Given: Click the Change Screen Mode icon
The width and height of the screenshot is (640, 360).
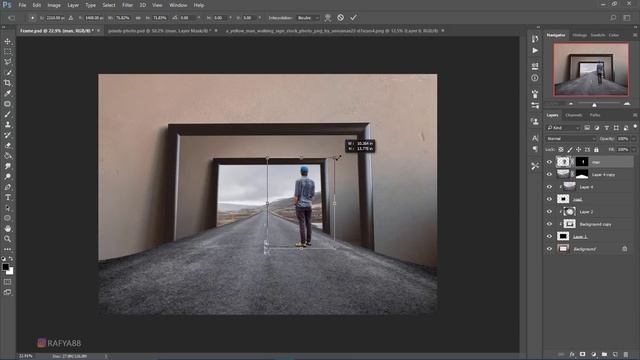Looking at the screenshot, I should point(7,292).
